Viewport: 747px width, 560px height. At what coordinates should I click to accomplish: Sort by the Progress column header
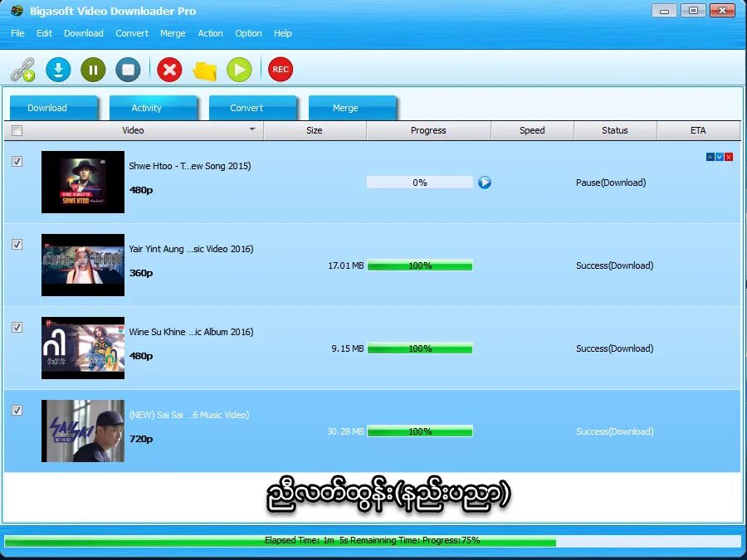pos(428,130)
